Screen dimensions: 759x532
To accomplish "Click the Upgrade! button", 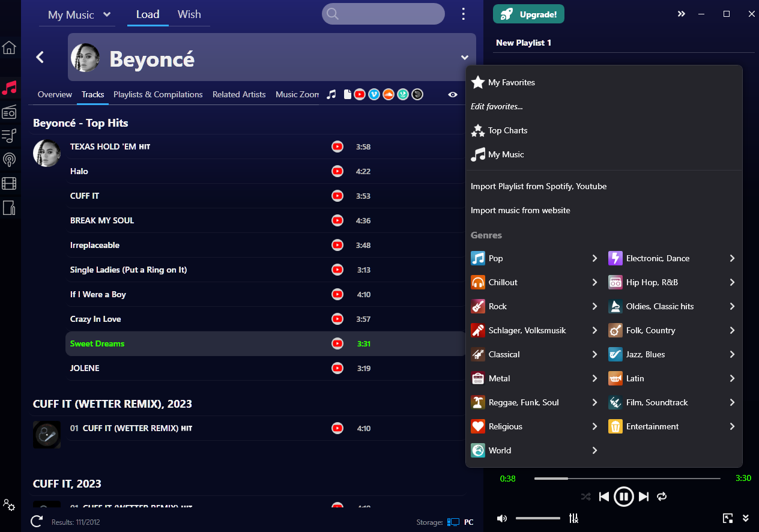I will (x=528, y=14).
